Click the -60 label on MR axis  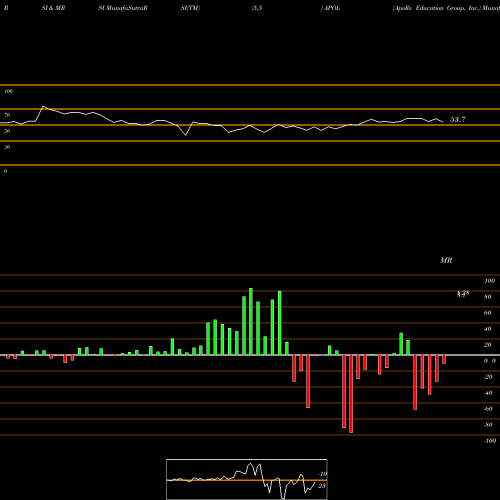[488, 409]
